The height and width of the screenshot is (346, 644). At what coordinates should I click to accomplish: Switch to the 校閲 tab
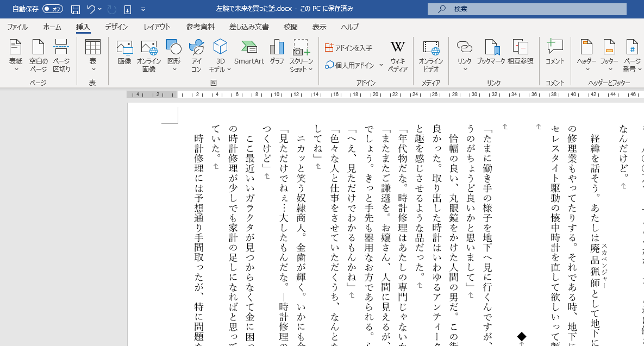[290, 27]
